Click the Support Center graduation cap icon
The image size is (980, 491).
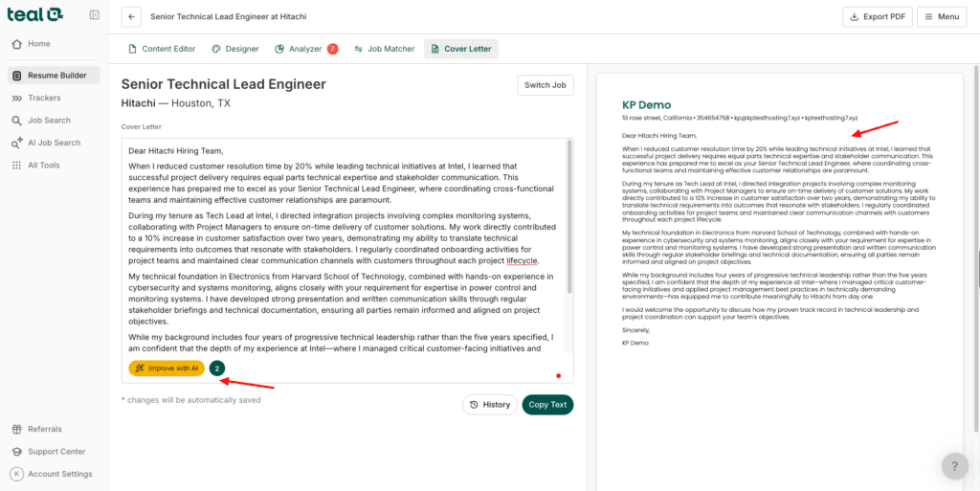[17, 452]
